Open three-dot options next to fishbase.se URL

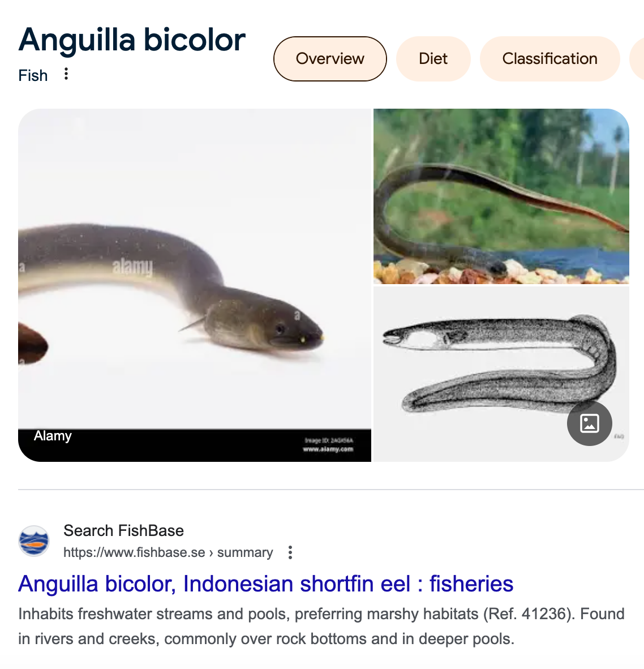pyautogui.click(x=290, y=552)
